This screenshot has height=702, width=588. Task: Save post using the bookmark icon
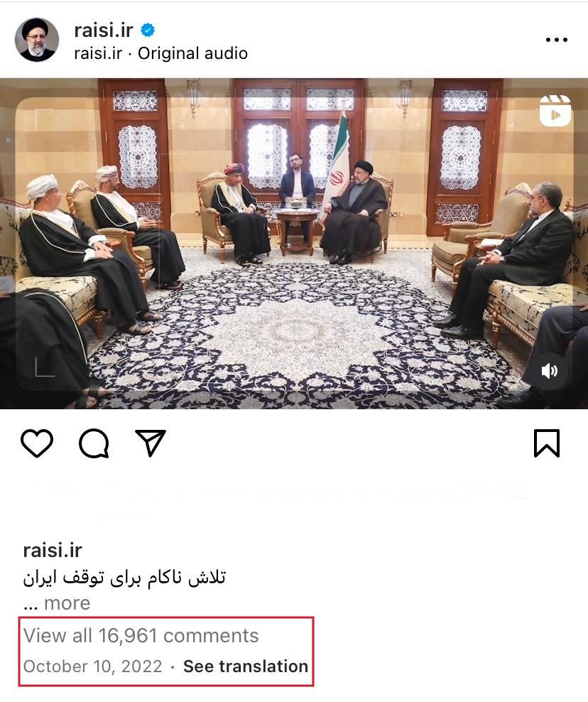tap(547, 443)
